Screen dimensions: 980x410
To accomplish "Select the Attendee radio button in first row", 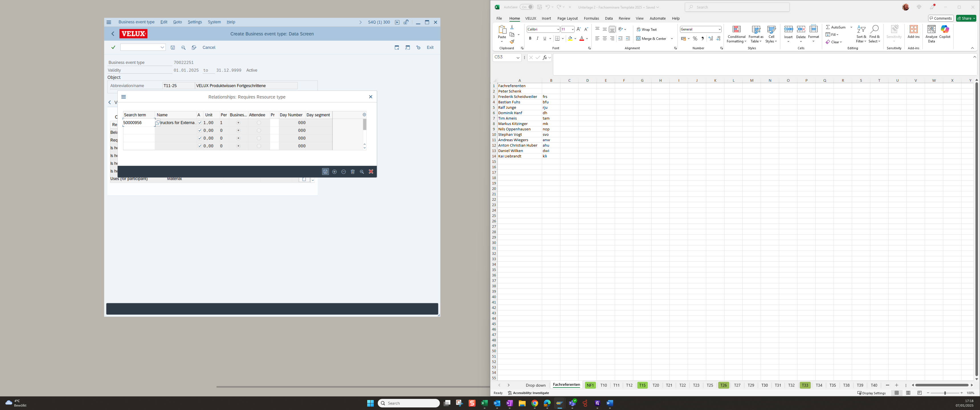I will (259, 122).
